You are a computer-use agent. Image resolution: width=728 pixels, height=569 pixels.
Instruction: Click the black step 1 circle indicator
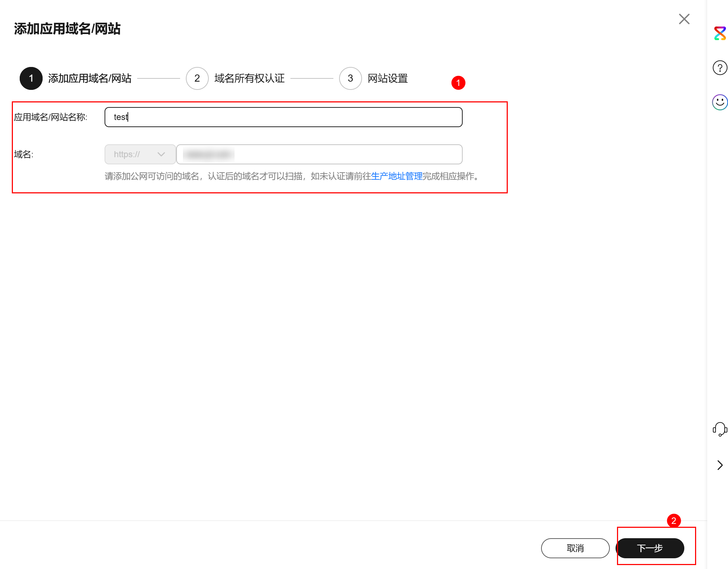(31, 78)
